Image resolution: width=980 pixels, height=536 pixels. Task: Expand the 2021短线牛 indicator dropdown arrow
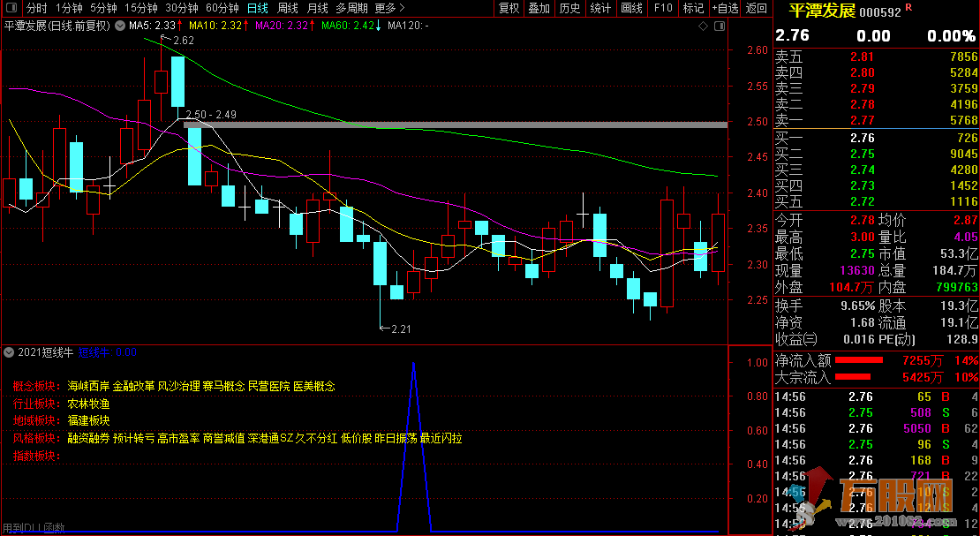pos(8,352)
